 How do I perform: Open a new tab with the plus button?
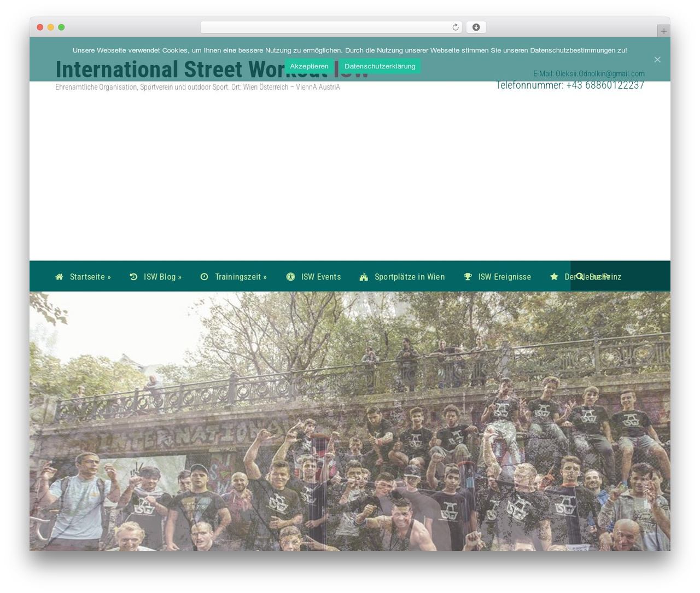pos(663,31)
